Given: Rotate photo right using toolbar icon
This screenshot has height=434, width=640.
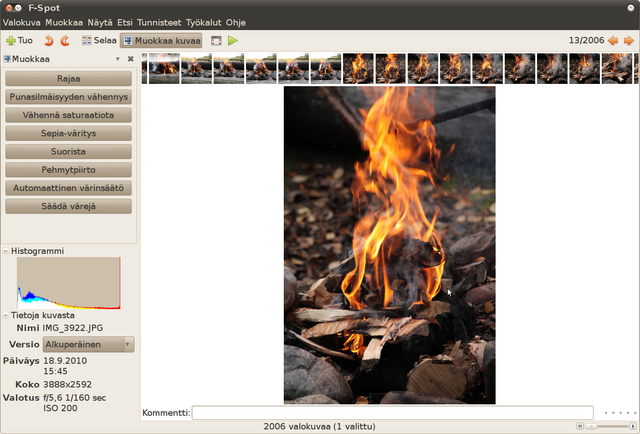Looking at the screenshot, I should [65, 41].
